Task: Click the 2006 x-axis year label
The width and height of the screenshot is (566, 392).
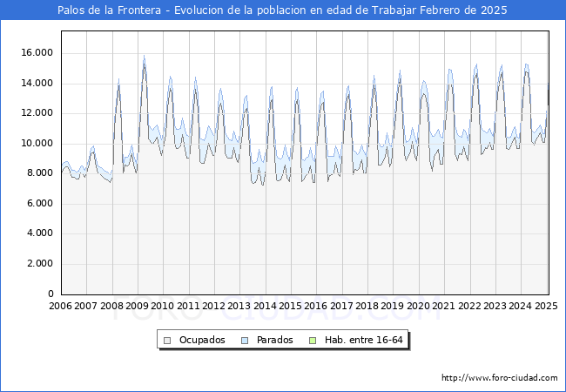Action: (x=60, y=306)
